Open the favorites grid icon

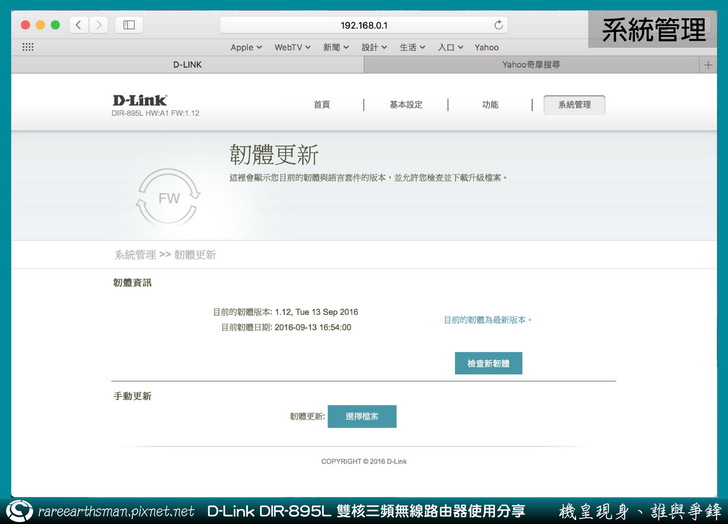[28, 47]
